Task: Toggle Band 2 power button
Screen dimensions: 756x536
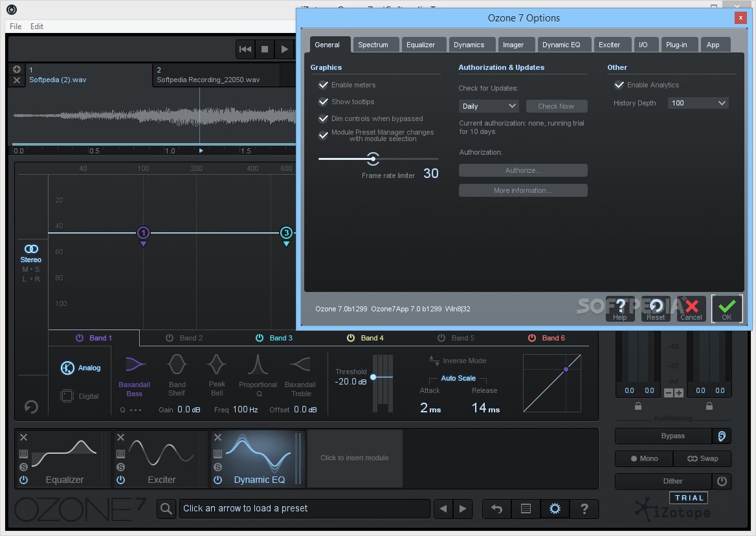Action: (169, 338)
